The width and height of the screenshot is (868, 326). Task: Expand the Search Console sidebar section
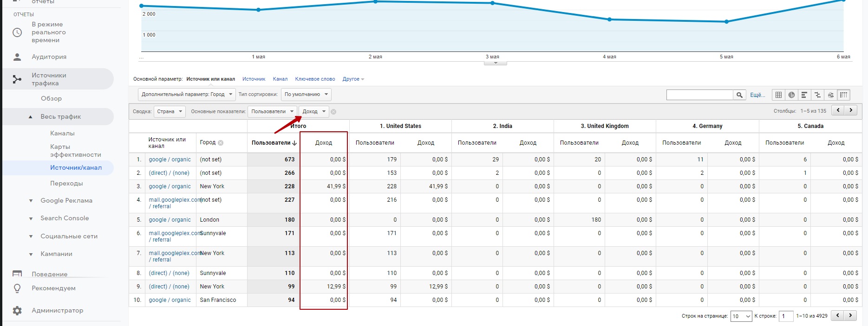tap(31, 218)
